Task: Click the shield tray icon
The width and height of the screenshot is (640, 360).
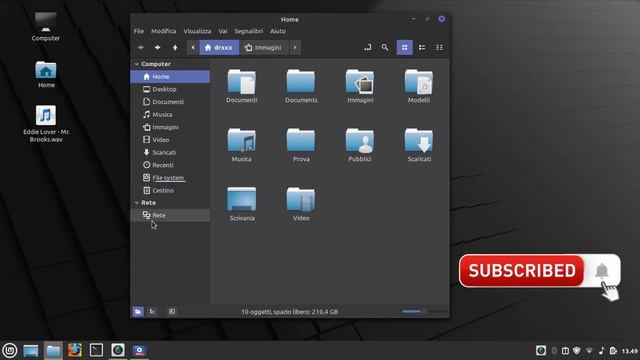Action: coord(577,351)
